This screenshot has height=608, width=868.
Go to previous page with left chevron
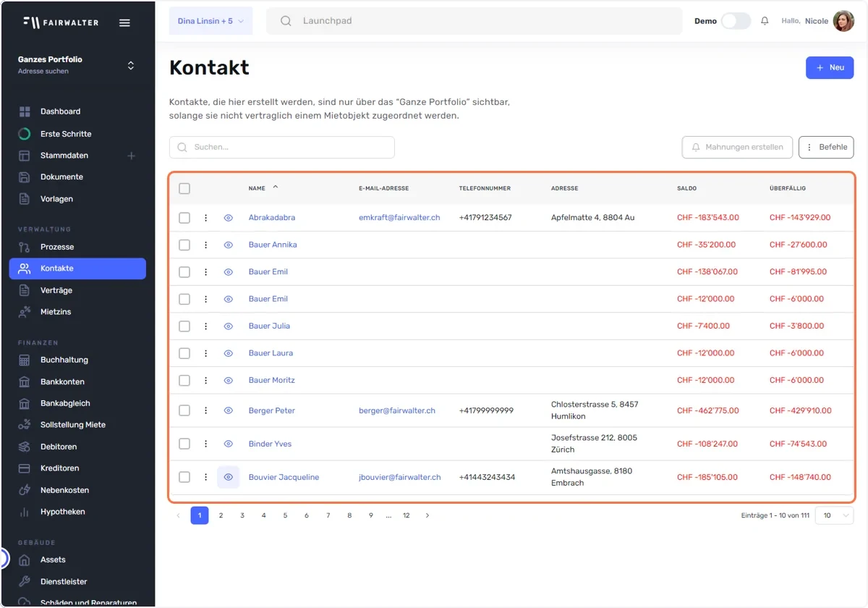click(179, 515)
